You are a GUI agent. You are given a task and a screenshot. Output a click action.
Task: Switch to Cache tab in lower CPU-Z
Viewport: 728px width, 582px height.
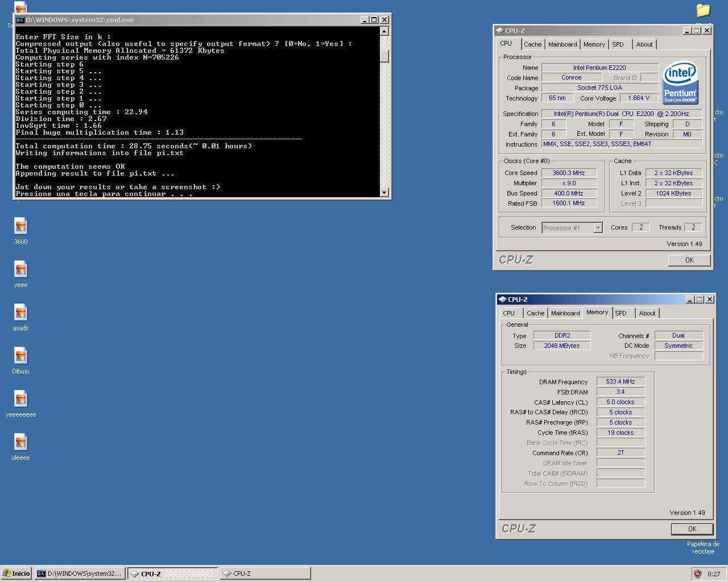tap(536, 313)
